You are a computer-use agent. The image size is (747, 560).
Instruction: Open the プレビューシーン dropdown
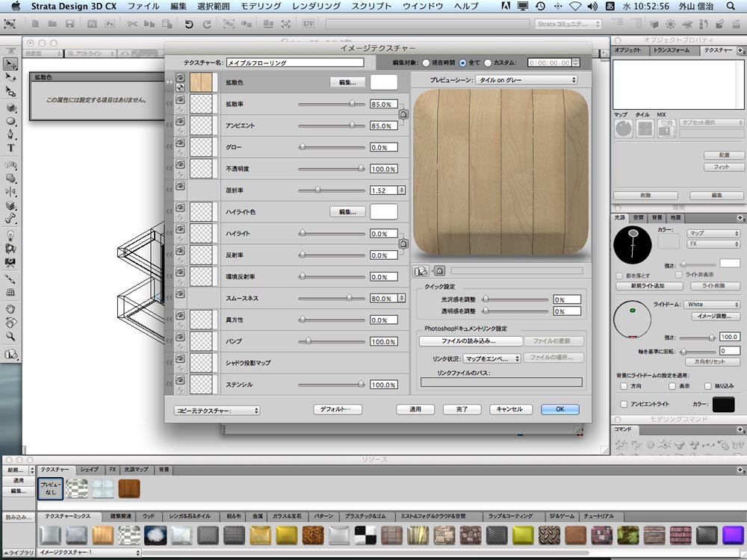527,80
